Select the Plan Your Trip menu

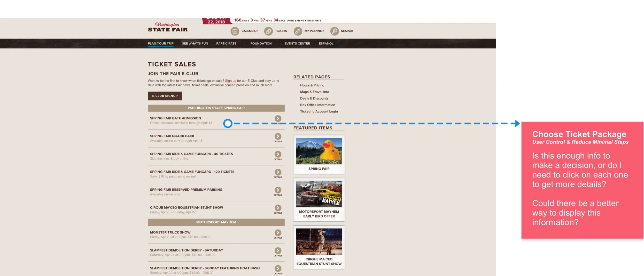(x=161, y=44)
